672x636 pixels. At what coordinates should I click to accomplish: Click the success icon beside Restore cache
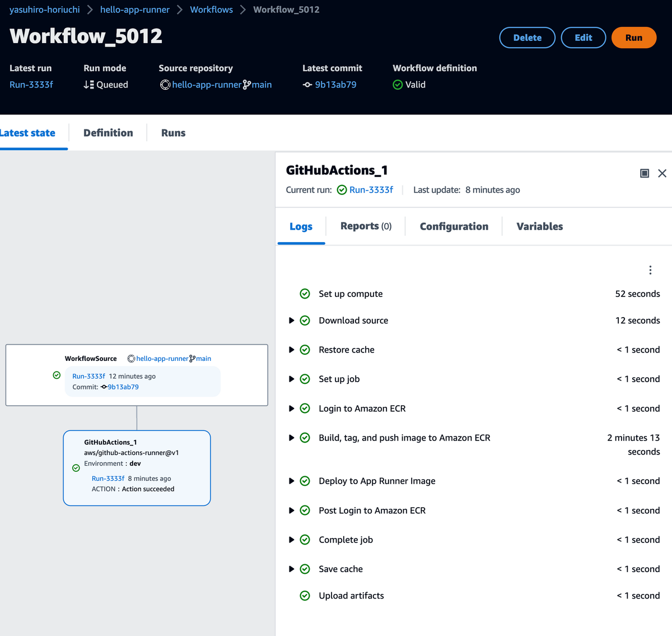(305, 350)
